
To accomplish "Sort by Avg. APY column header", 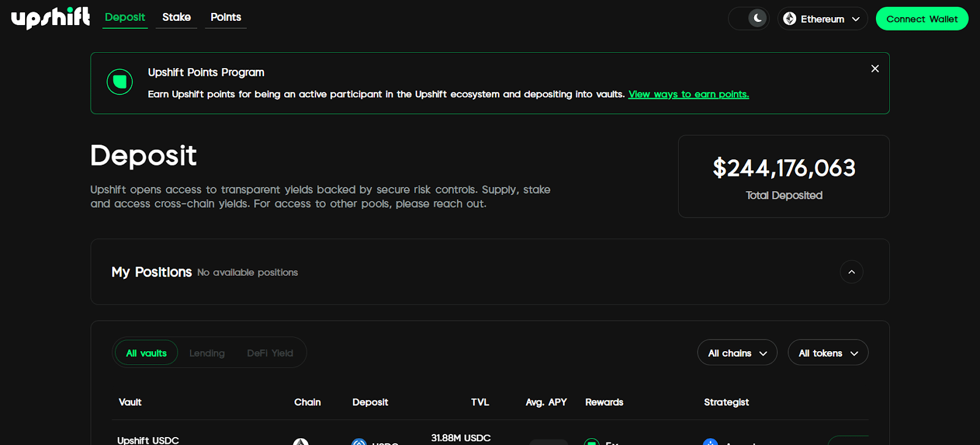I will [x=546, y=402].
